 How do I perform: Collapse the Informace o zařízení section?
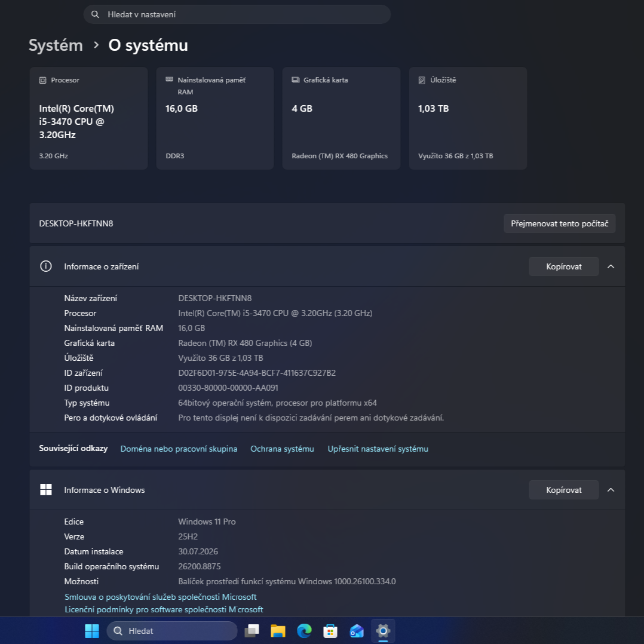click(611, 266)
